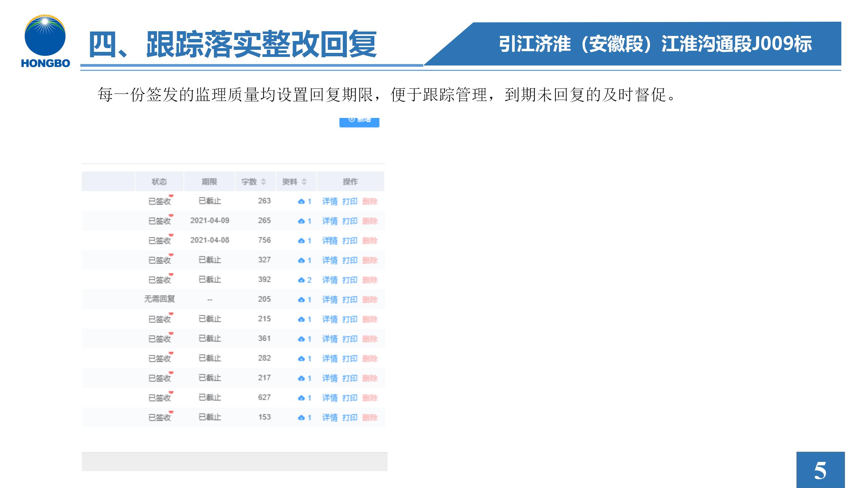Click cloud icon in 756 word row
Screen dimensions: 868x488
(301, 241)
